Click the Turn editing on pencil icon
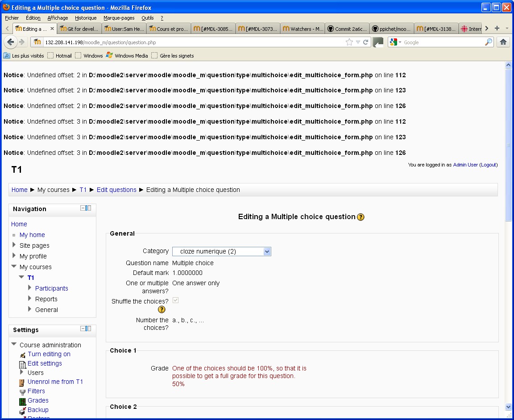The width and height of the screenshot is (514, 420). tap(23, 355)
